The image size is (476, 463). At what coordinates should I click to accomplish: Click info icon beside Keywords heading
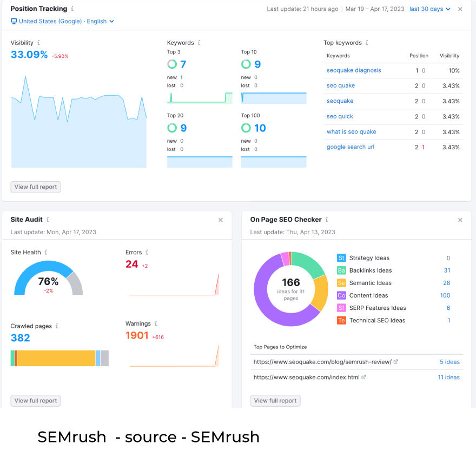(199, 43)
